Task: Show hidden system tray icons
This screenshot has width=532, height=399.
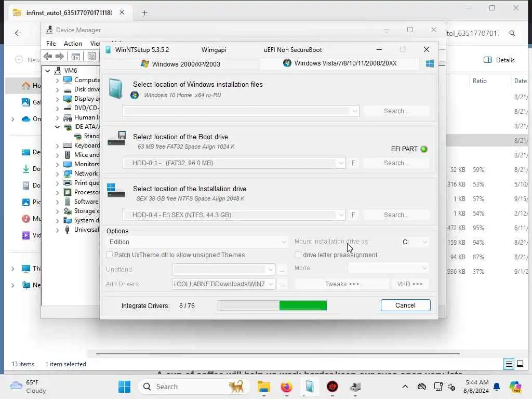Action: point(405,387)
